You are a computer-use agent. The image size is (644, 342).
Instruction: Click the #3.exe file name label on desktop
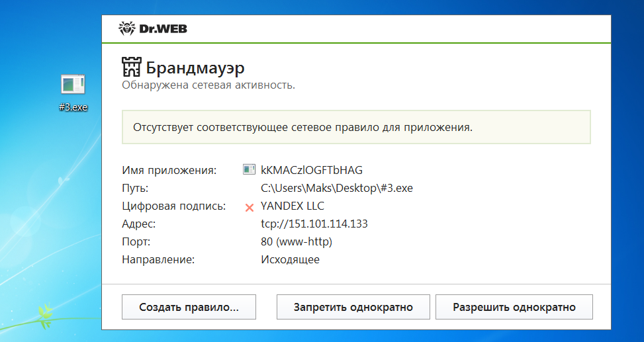(x=73, y=107)
